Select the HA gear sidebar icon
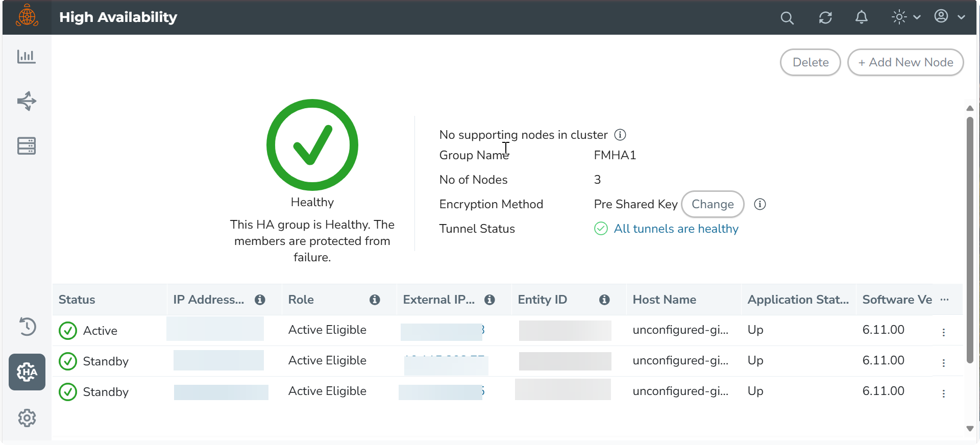 [27, 372]
